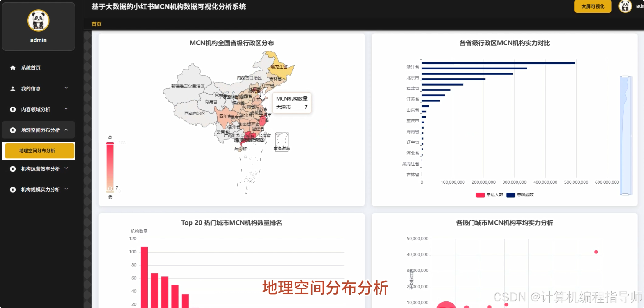Click the panda avatar in the top bar
Image resolution: width=644 pixels, height=308 pixels.
click(625, 6)
